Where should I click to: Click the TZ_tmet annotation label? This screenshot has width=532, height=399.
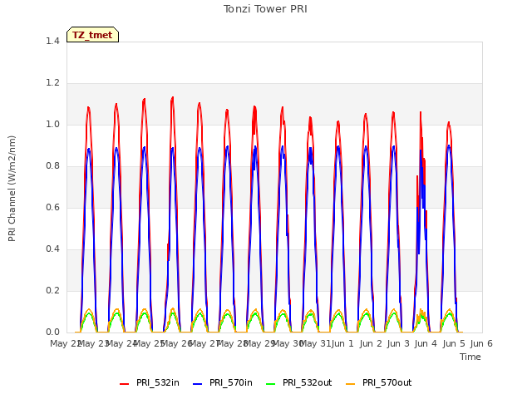point(92,35)
